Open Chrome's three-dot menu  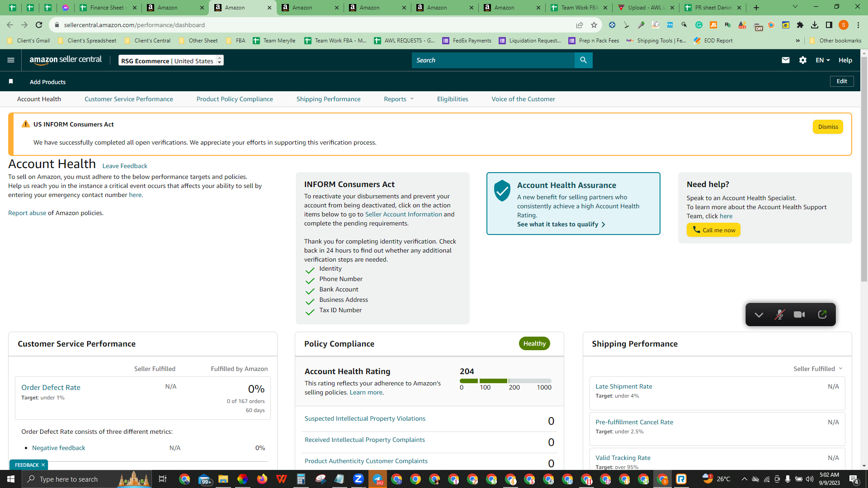(858, 25)
